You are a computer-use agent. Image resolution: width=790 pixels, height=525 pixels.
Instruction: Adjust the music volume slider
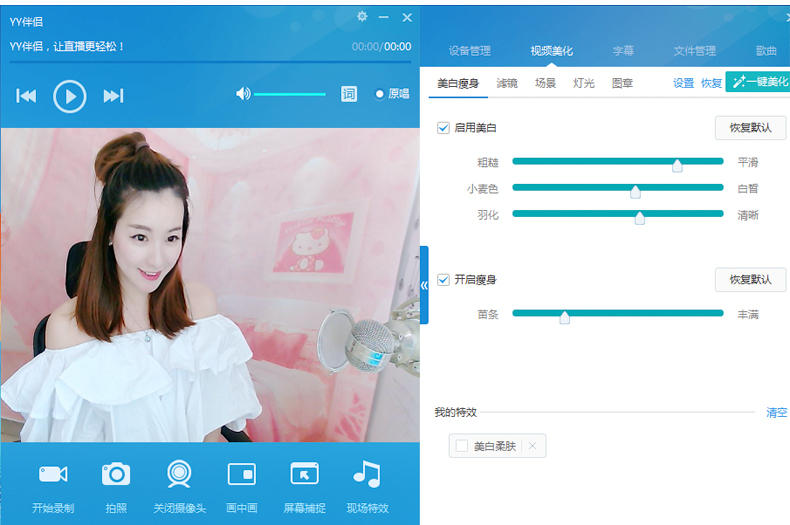coord(290,94)
